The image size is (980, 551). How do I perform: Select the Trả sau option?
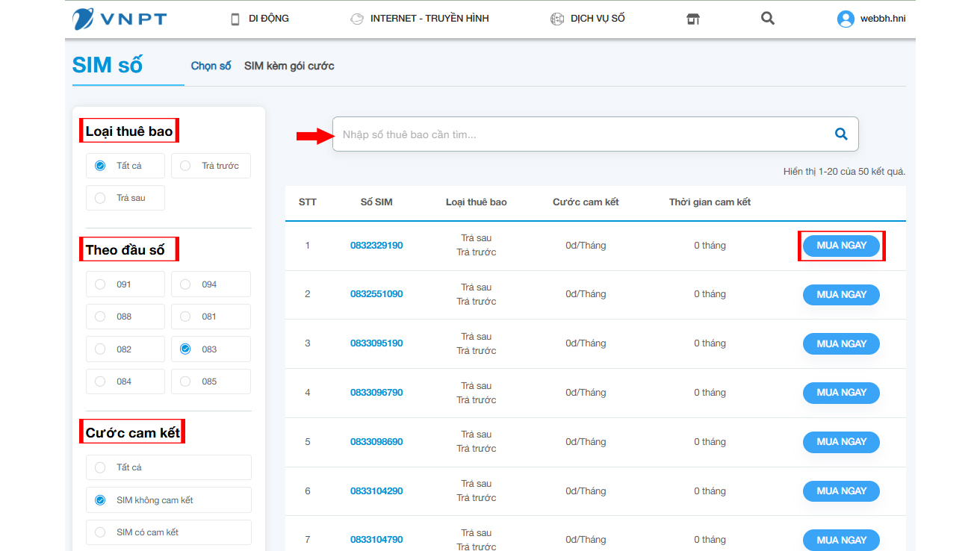coord(100,197)
